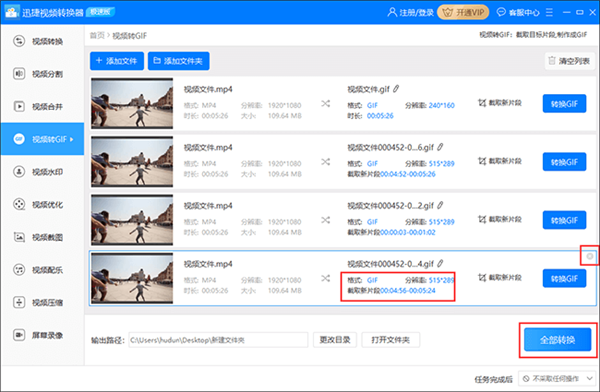Click the thumbnail of the row ending 4.gif
The image size is (600, 392).
pyautogui.click(x=132, y=278)
